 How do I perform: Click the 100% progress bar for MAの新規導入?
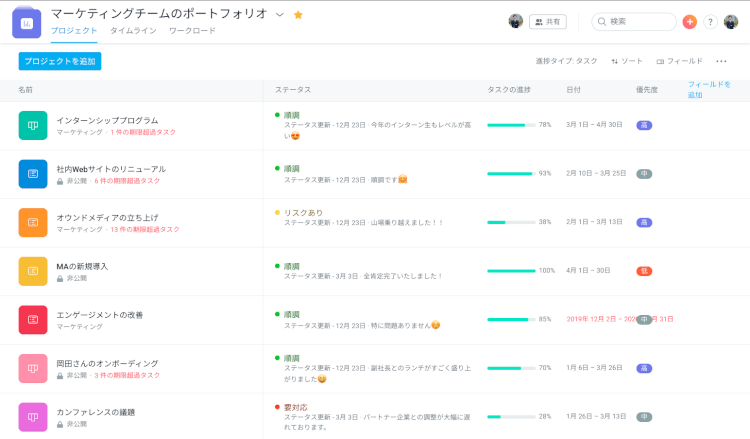click(511, 271)
